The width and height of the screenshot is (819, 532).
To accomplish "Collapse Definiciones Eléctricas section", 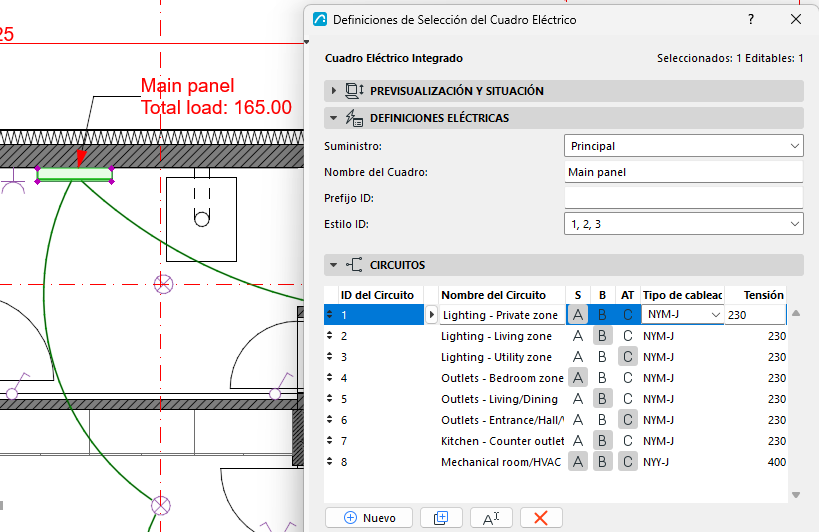I will click(x=334, y=118).
